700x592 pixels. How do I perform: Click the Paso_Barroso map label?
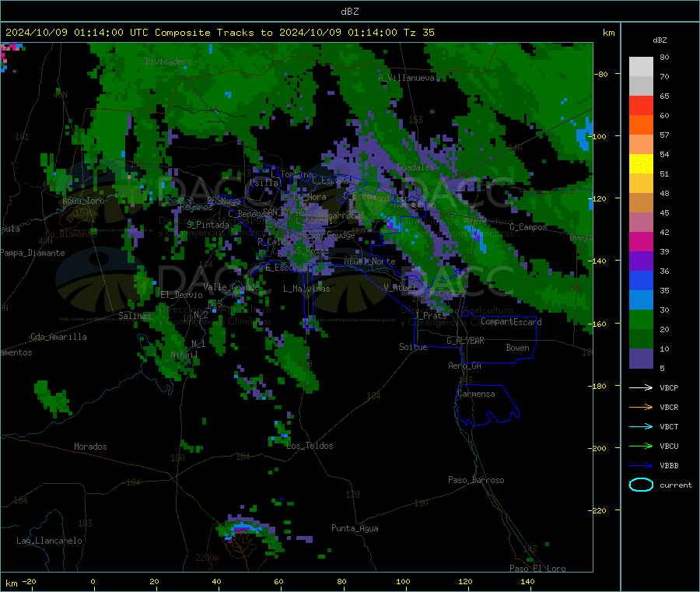pyautogui.click(x=476, y=480)
